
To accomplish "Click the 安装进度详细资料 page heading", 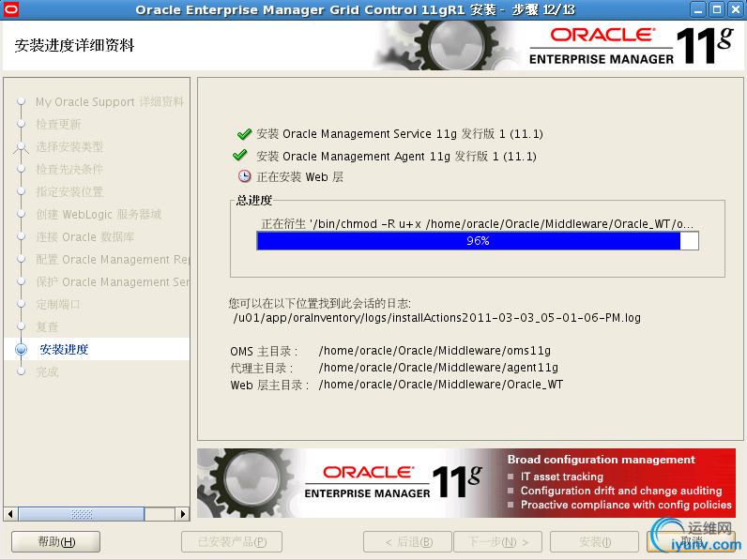I will [x=74, y=45].
